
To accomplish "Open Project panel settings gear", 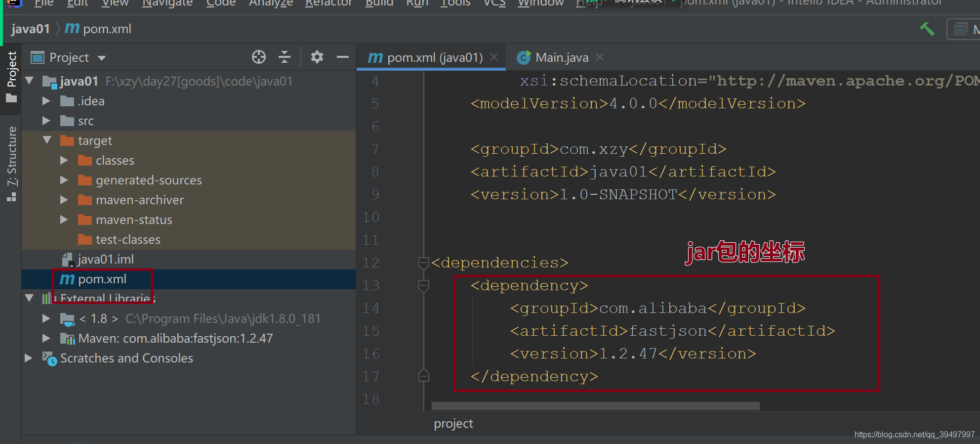I will [x=317, y=57].
